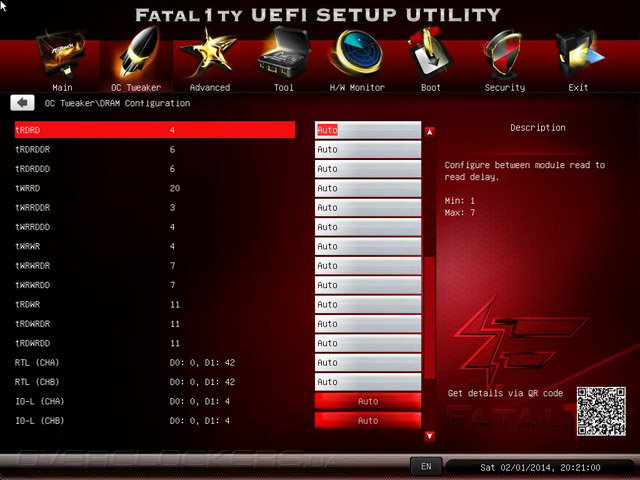This screenshot has height=480, width=640.
Task: Open the Boot joystick icon
Action: [x=430, y=53]
